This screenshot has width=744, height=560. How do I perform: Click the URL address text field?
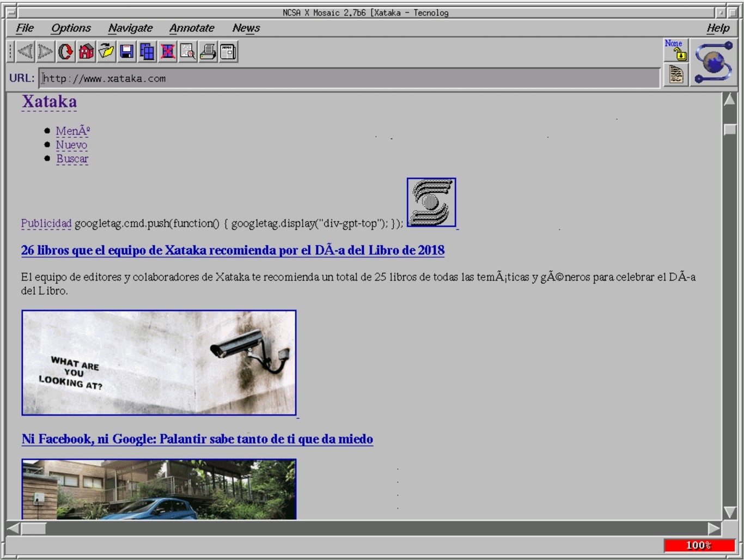click(x=349, y=78)
